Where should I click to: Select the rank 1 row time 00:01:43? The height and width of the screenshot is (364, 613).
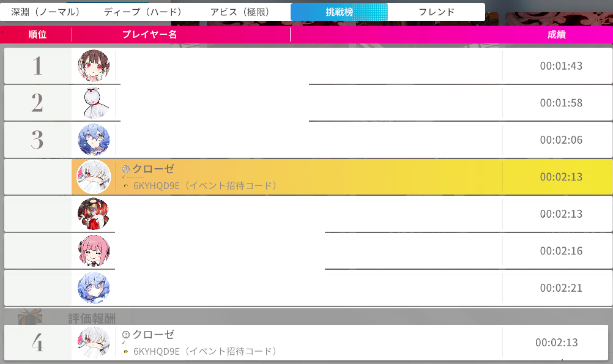(x=561, y=66)
